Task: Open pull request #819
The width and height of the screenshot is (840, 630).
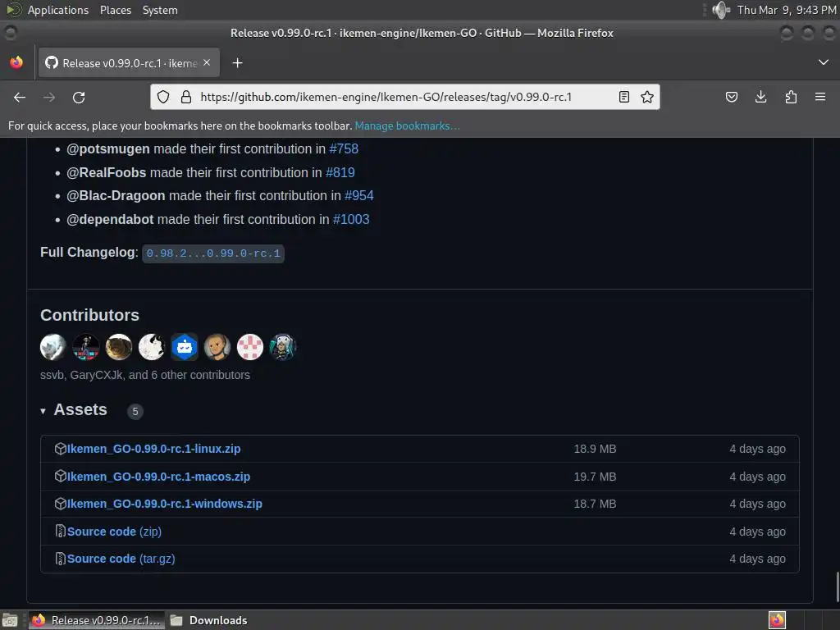Action: 340,172
